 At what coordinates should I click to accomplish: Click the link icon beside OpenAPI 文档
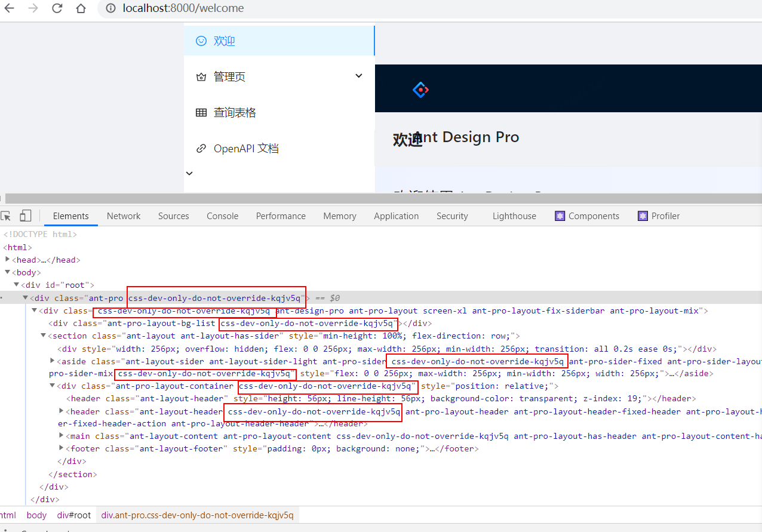[201, 148]
